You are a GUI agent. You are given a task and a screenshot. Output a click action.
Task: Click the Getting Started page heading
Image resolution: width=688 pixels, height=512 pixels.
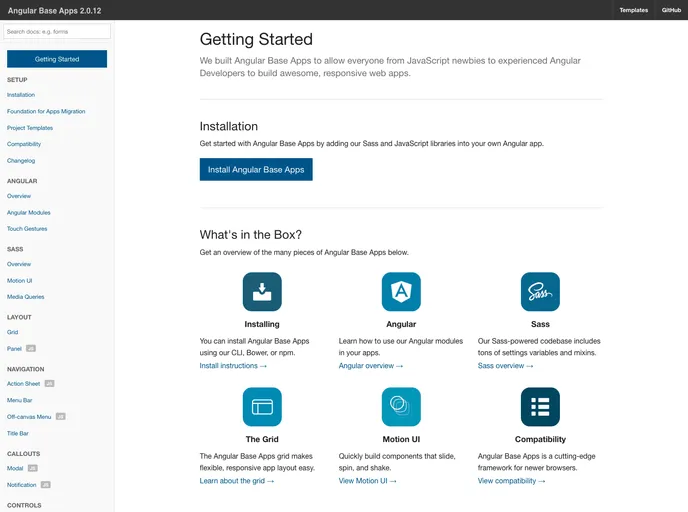(x=256, y=39)
